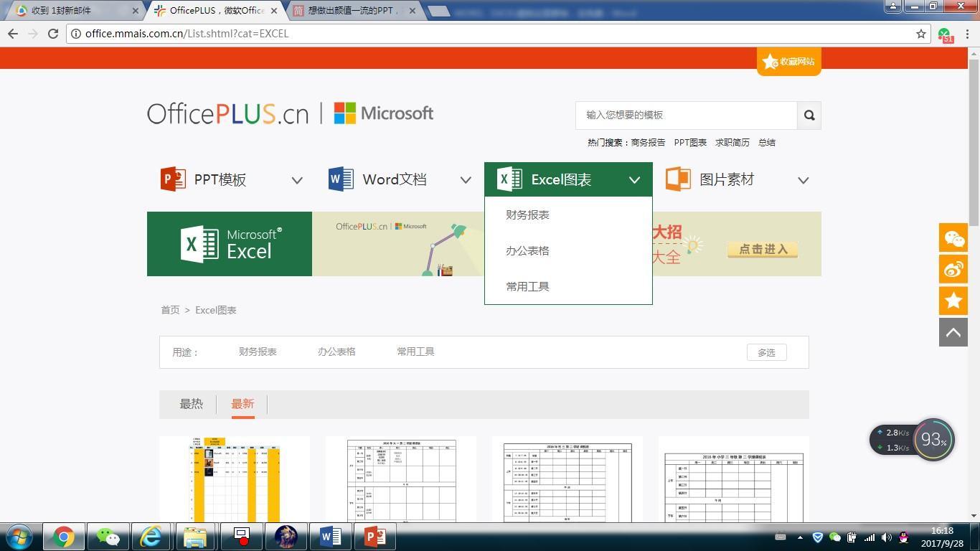Click the search magnifier button

point(809,115)
